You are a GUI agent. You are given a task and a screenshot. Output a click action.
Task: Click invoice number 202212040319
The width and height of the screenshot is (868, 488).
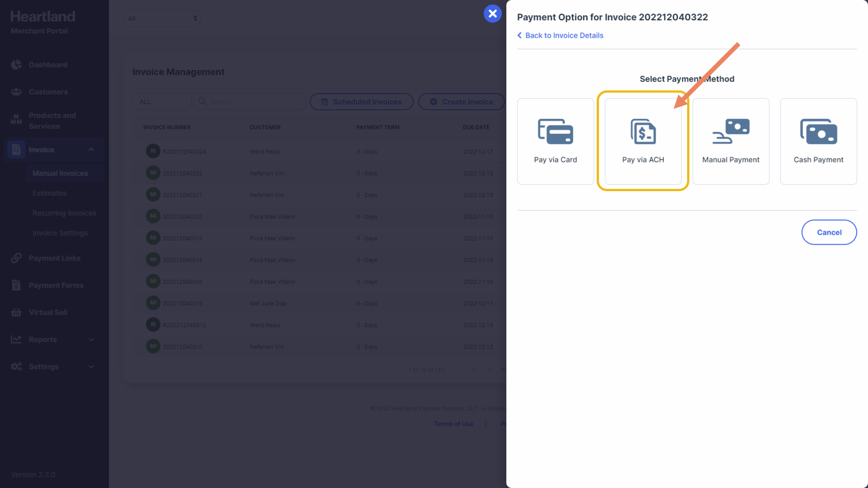click(x=182, y=238)
